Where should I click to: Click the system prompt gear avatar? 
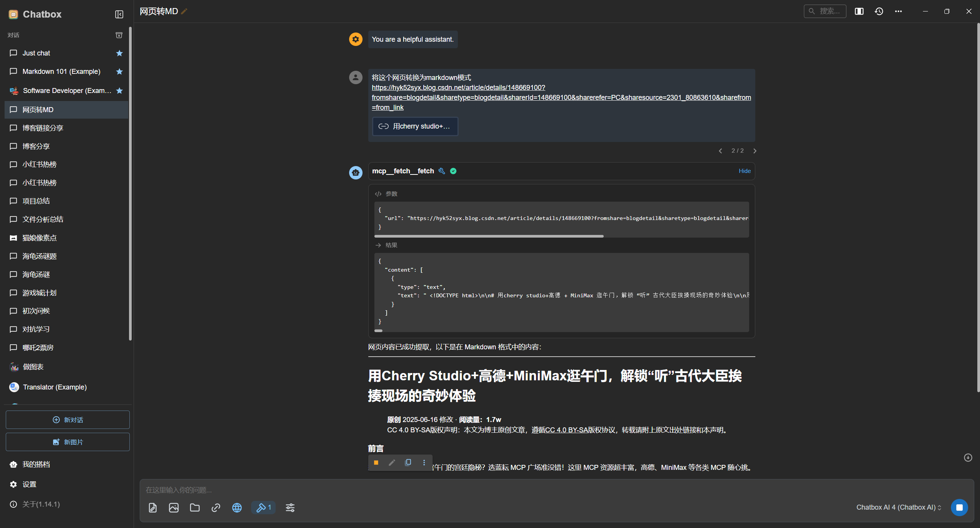(356, 39)
